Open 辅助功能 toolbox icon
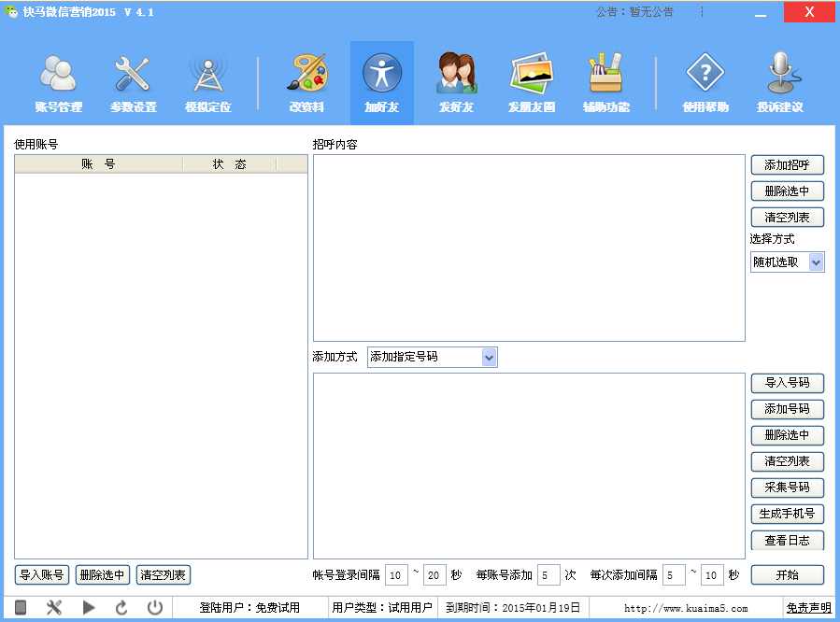840x622 pixels. (605, 83)
